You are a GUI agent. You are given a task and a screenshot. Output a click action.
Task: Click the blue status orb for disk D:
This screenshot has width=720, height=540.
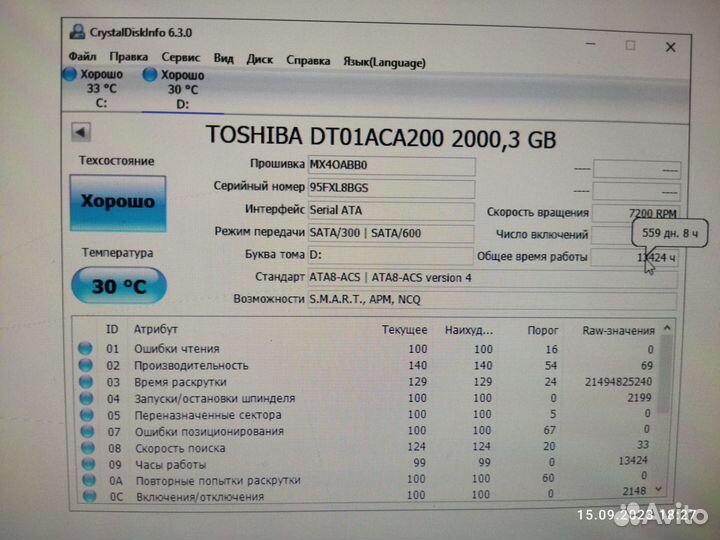pos(150,74)
